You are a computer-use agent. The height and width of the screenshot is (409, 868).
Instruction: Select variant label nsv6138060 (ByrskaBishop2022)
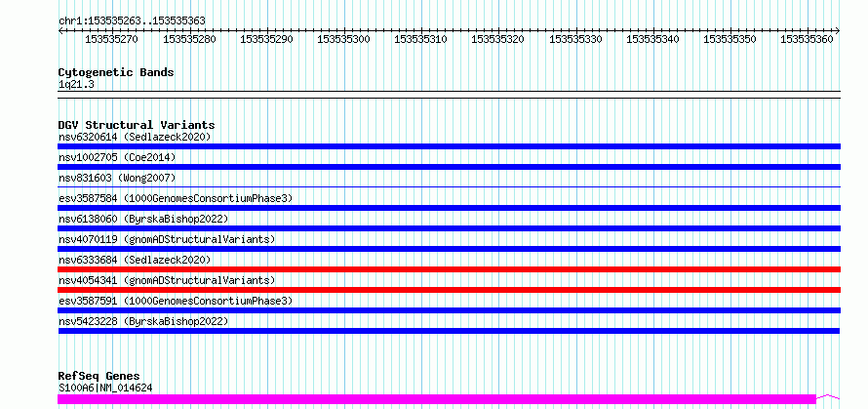coord(143,219)
